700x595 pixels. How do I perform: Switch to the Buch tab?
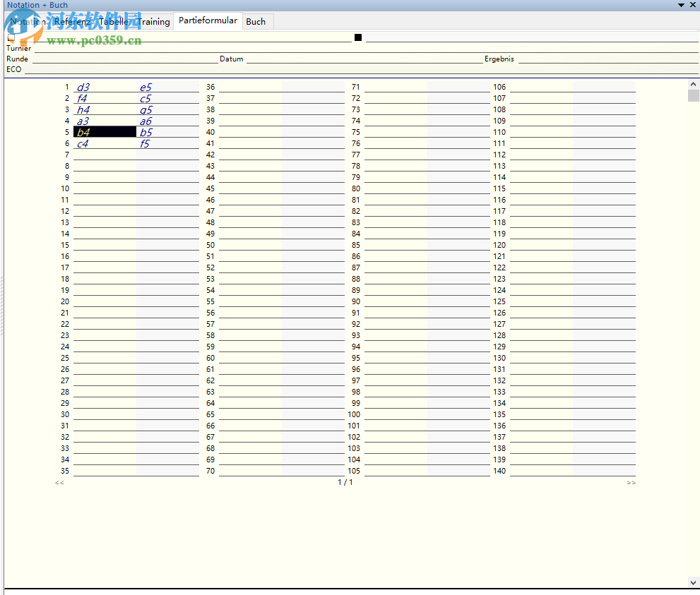256,22
